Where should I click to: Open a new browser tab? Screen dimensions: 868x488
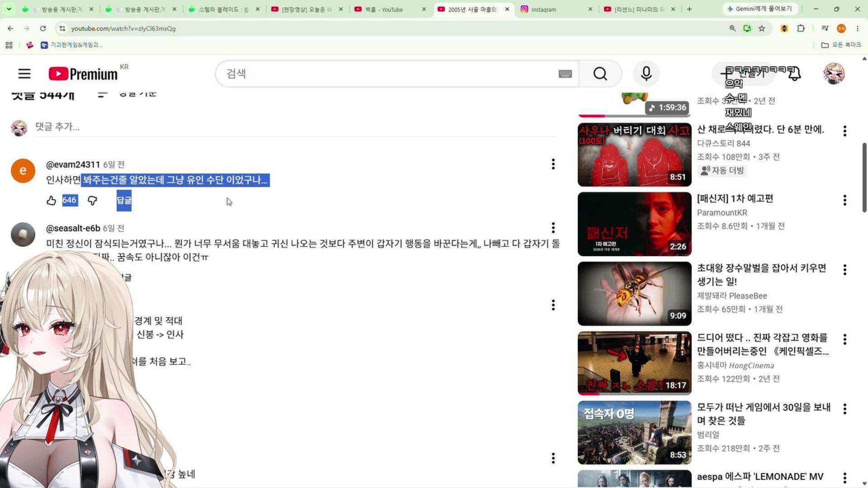pos(689,9)
